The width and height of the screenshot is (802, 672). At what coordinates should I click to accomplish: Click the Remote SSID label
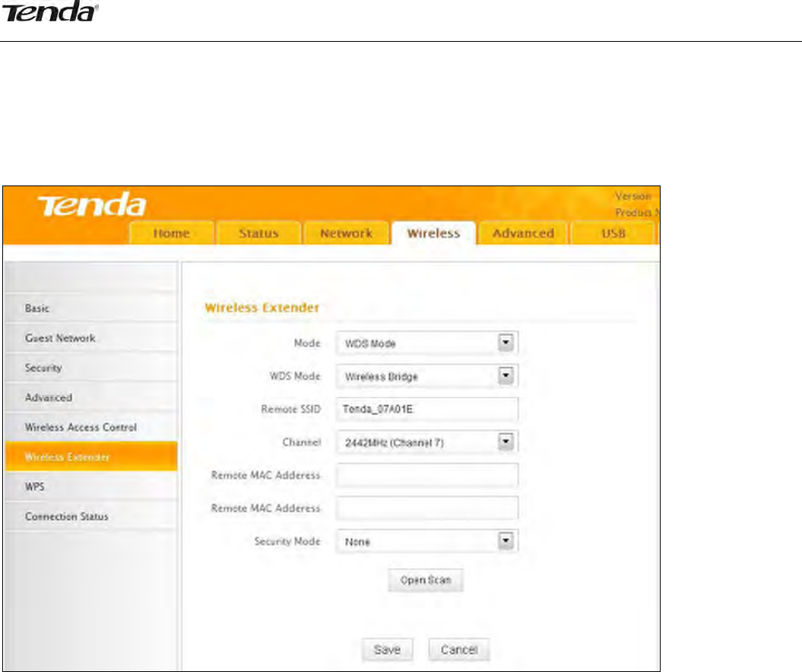(x=290, y=409)
